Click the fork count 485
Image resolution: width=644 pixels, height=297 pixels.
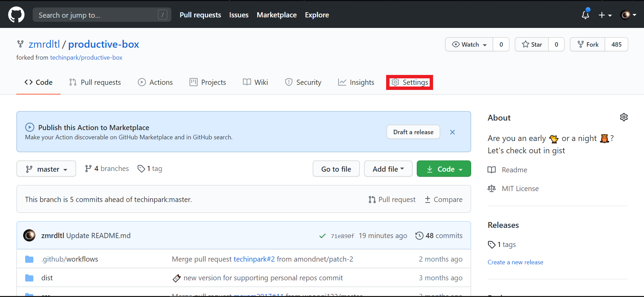click(616, 45)
